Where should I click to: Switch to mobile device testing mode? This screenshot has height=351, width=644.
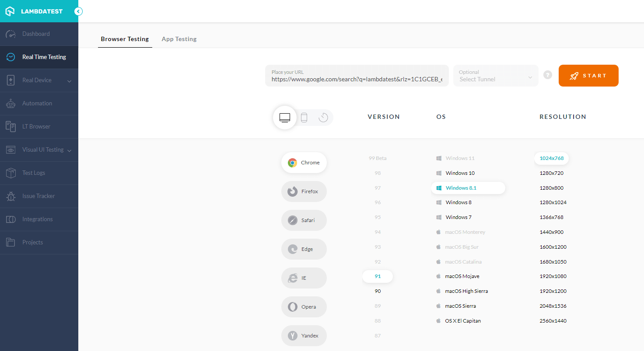pos(304,117)
